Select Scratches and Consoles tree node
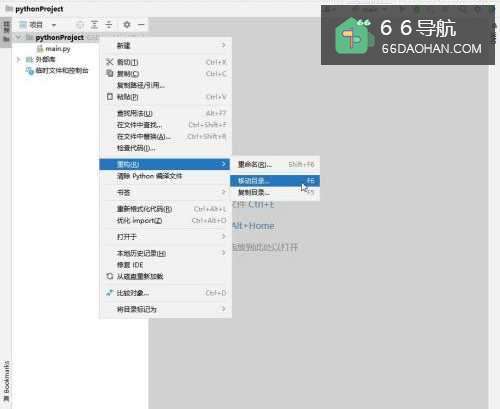Screen dimensions: 500x409 57,70
